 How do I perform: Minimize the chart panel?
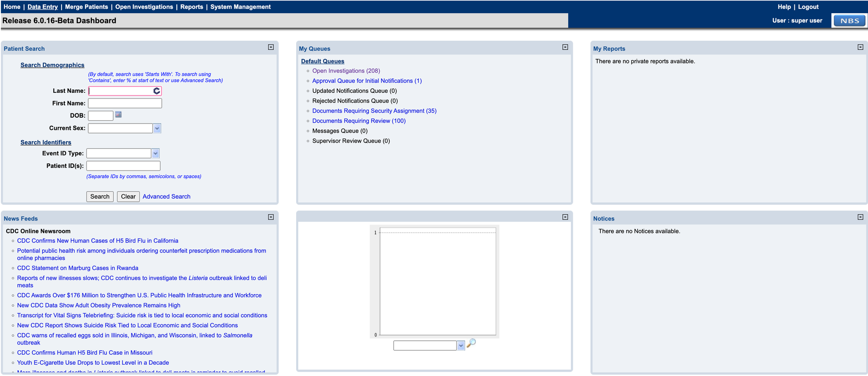click(x=565, y=217)
